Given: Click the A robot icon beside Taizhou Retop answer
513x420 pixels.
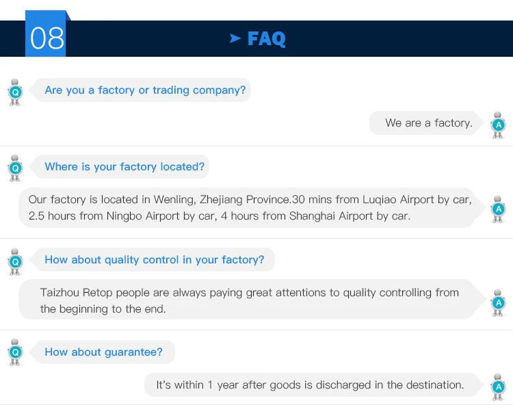Looking at the screenshot, I should tap(499, 302).
